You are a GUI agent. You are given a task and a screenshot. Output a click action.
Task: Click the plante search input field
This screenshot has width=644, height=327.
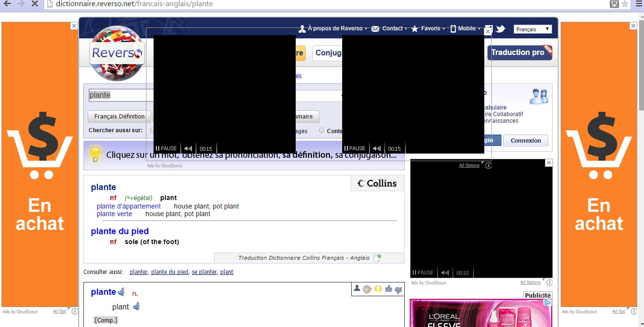click(121, 95)
